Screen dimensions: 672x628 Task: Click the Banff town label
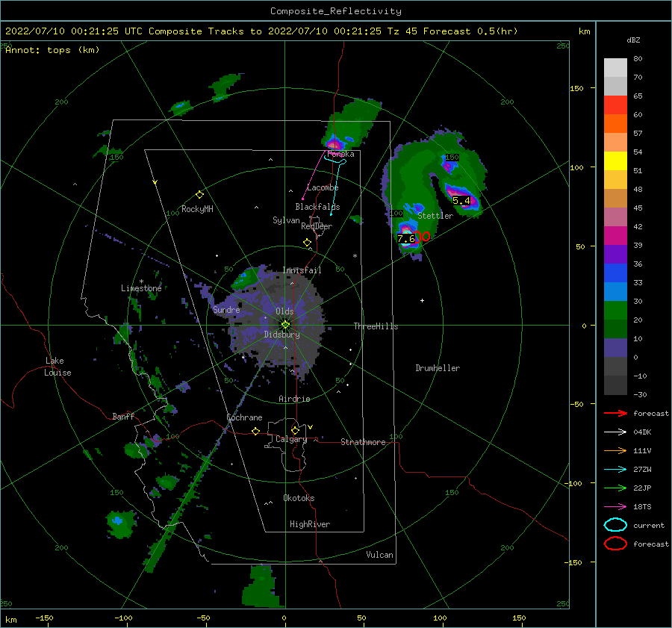click(123, 417)
